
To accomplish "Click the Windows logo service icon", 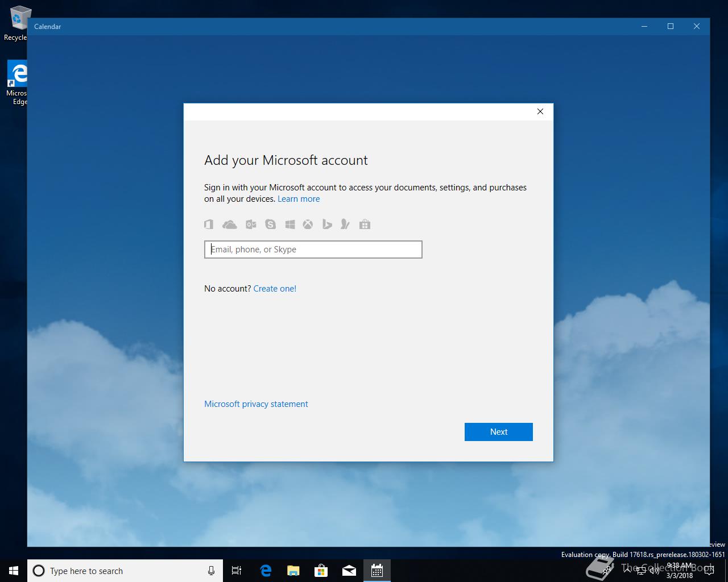I will click(290, 225).
